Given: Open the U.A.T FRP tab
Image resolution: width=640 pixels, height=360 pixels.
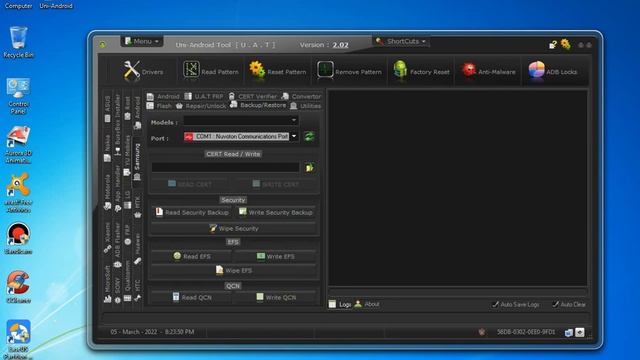Looking at the screenshot, I should coord(204,96).
